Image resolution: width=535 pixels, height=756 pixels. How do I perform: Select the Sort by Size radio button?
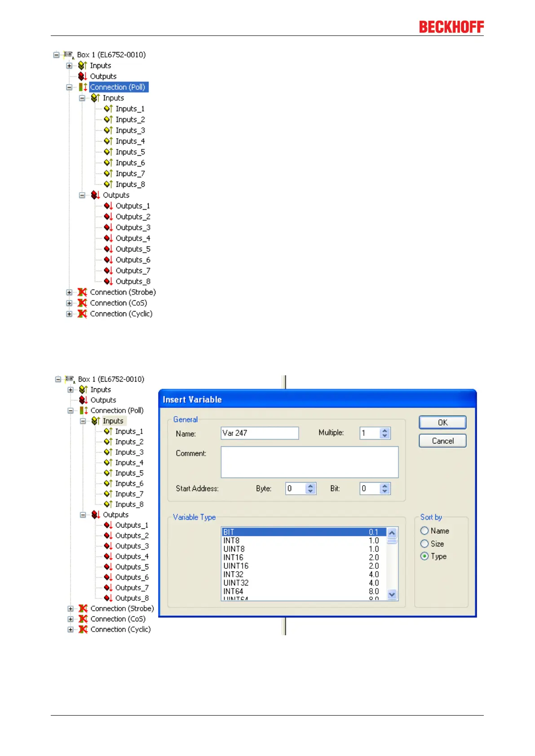click(424, 544)
